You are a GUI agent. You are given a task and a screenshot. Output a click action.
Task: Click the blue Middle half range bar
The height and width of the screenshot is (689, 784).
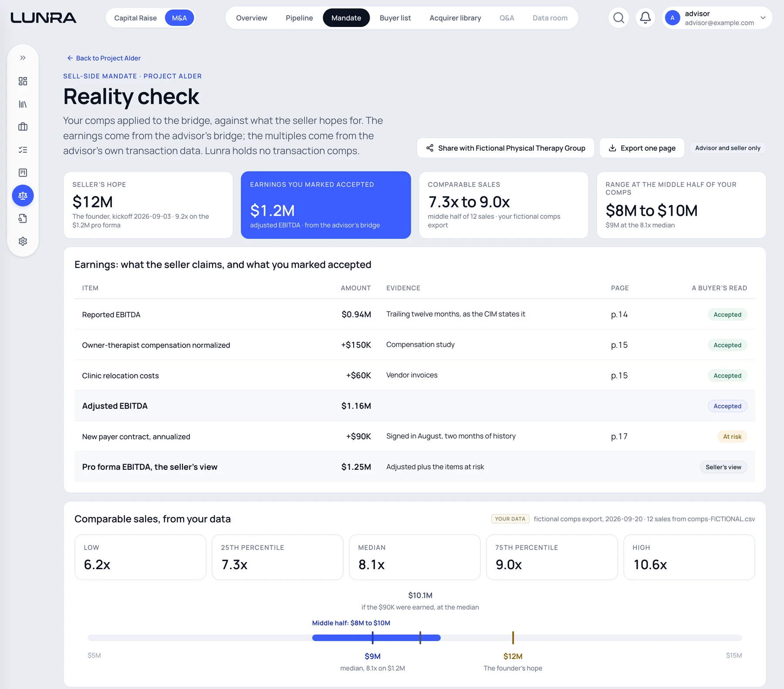click(x=376, y=638)
